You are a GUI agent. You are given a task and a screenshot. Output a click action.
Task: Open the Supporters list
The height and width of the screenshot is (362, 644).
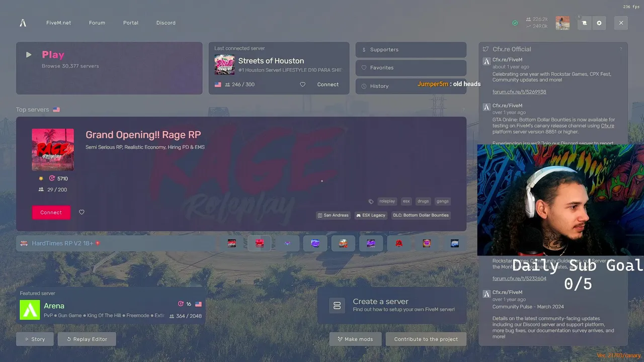[x=411, y=50]
